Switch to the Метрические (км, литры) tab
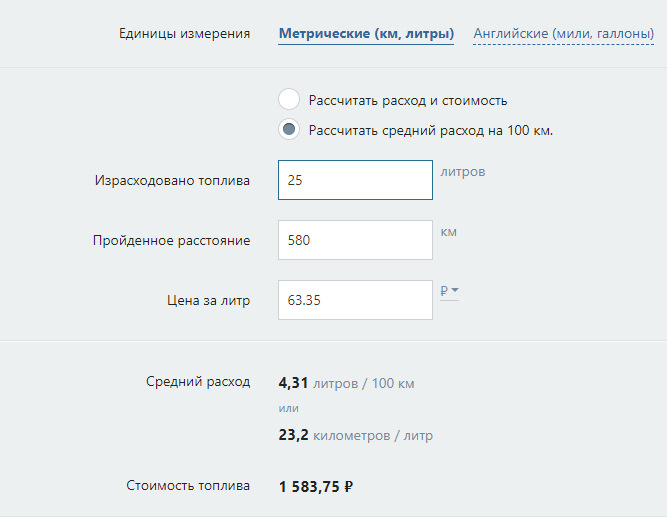667x517 pixels. tap(366, 34)
